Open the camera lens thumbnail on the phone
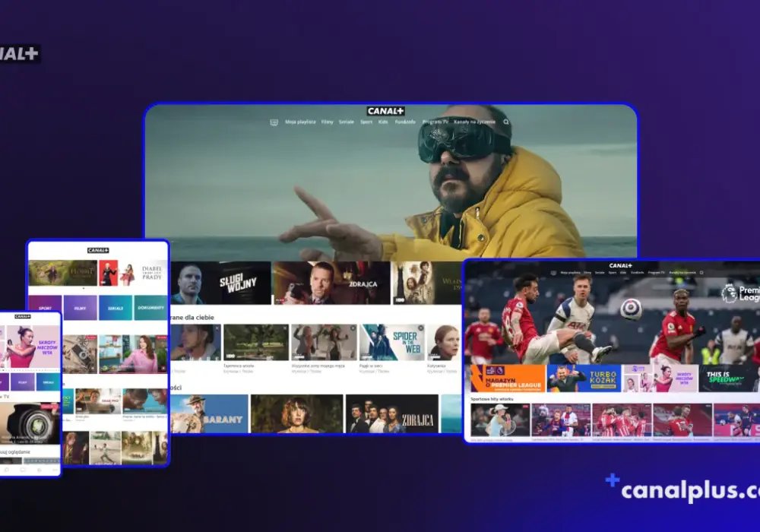This screenshot has height=532, width=760. click(x=30, y=423)
